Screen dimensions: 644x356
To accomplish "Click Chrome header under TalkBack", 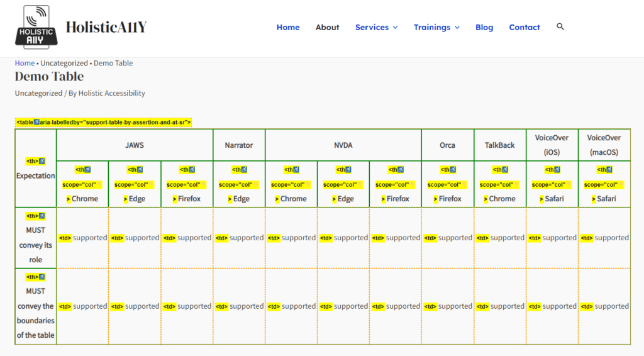I will [x=500, y=184].
